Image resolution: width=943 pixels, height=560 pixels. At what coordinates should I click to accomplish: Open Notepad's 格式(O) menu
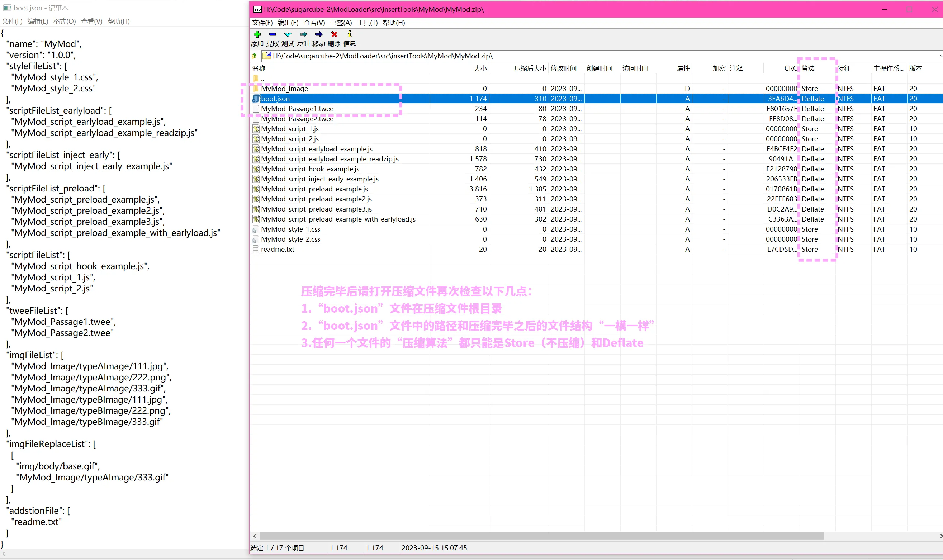(64, 21)
